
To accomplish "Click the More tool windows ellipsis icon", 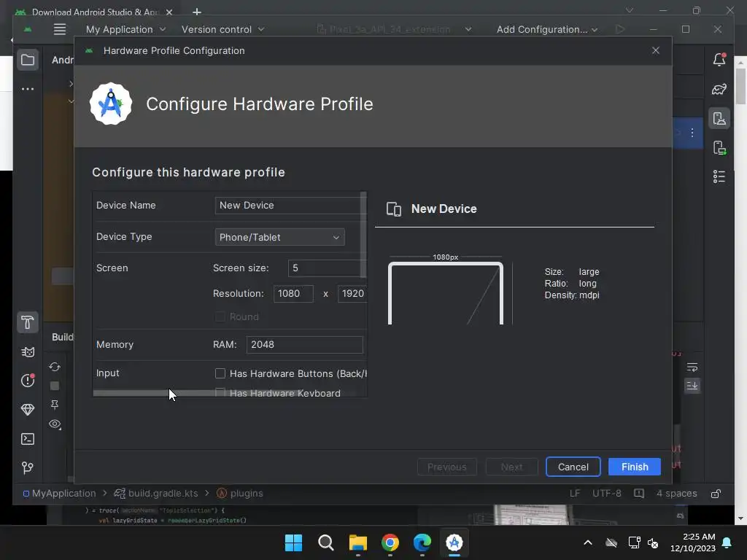I will [x=28, y=89].
